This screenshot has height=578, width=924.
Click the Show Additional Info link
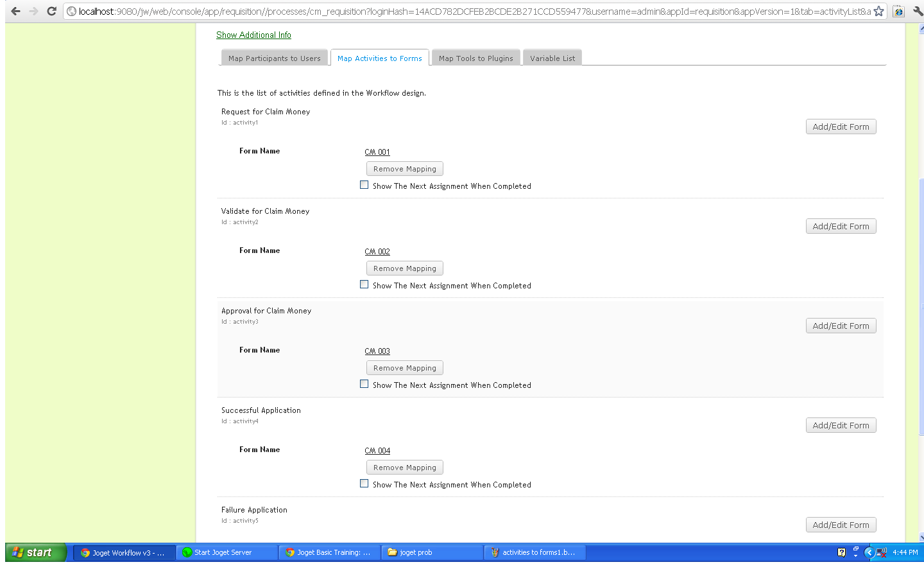253,35
